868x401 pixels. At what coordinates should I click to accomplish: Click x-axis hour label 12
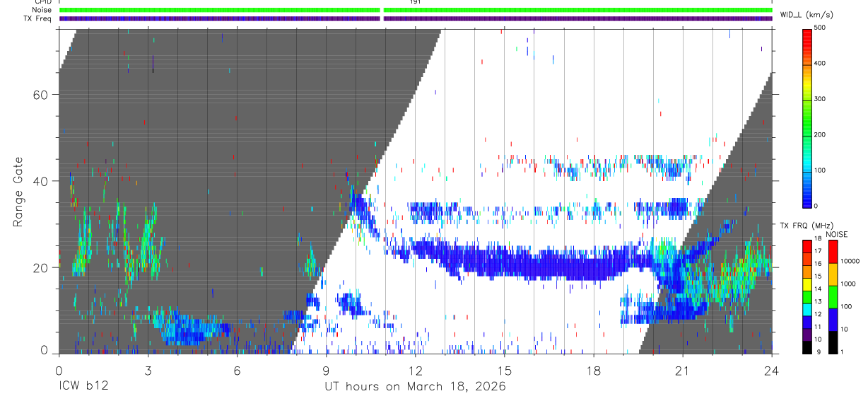click(x=415, y=369)
